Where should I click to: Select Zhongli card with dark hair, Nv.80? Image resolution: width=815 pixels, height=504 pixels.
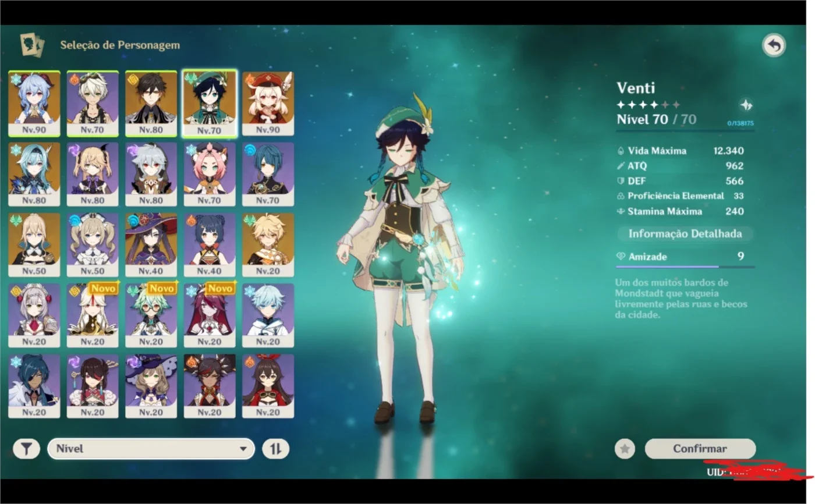151,104
